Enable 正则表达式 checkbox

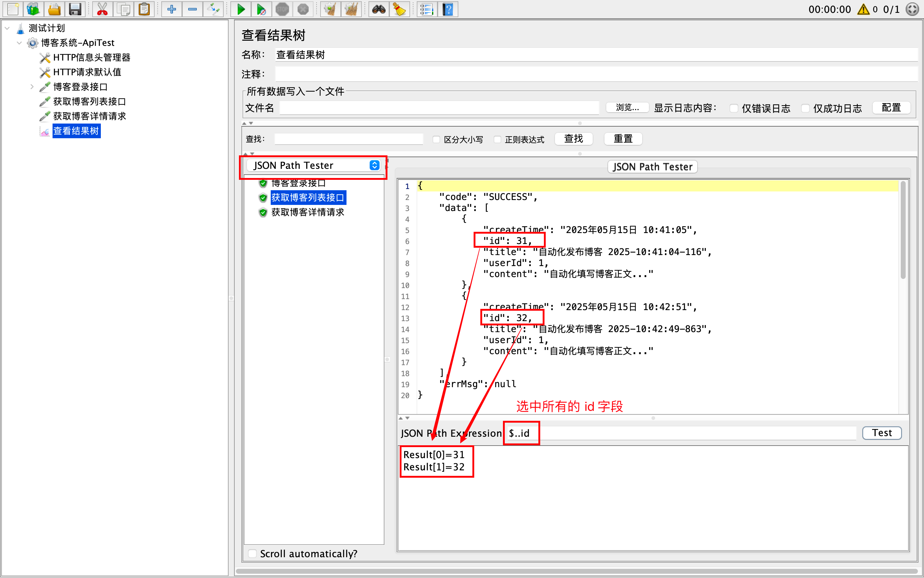497,139
